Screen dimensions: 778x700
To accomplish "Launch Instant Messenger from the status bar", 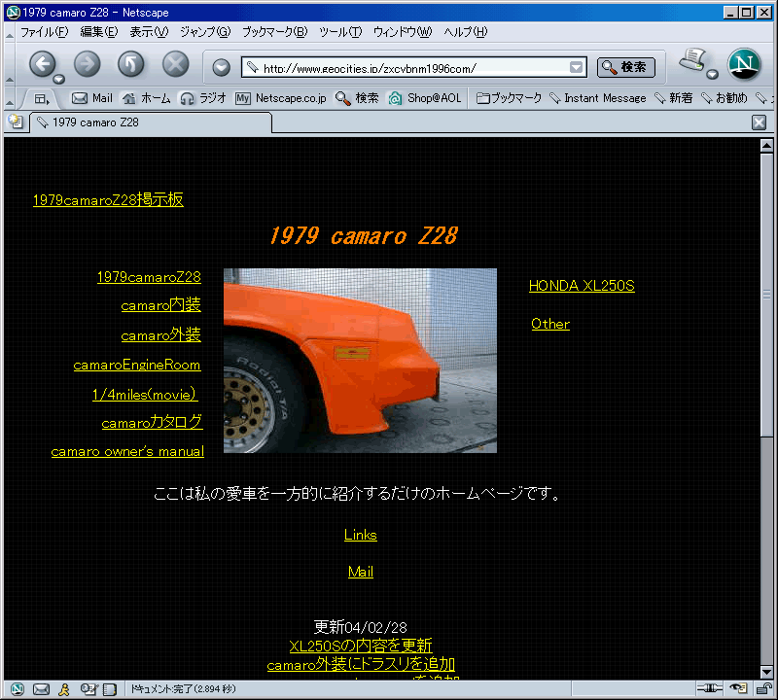I will (64, 688).
